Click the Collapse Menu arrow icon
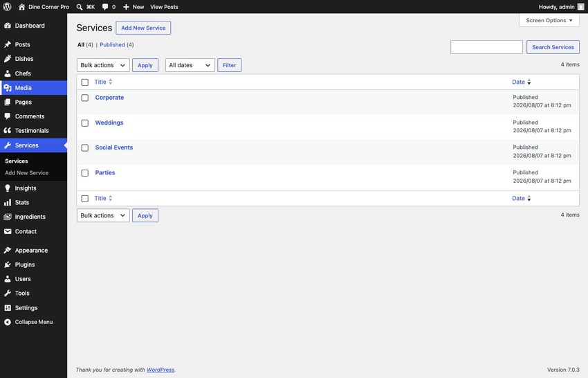588x378 pixels. (x=8, y=322)
